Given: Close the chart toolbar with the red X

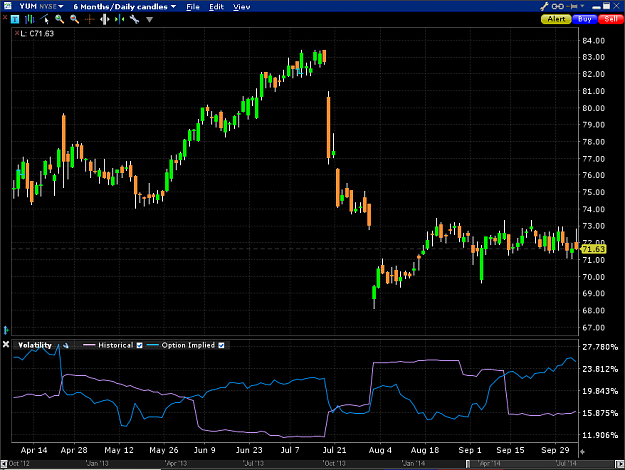Looking at the screenshot, I should pos(5,18).
